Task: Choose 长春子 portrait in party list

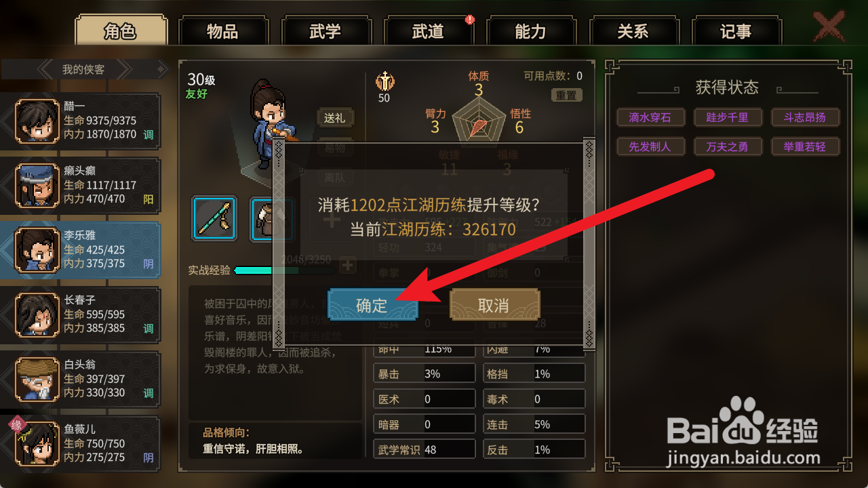Action: [x=37, y=315]
